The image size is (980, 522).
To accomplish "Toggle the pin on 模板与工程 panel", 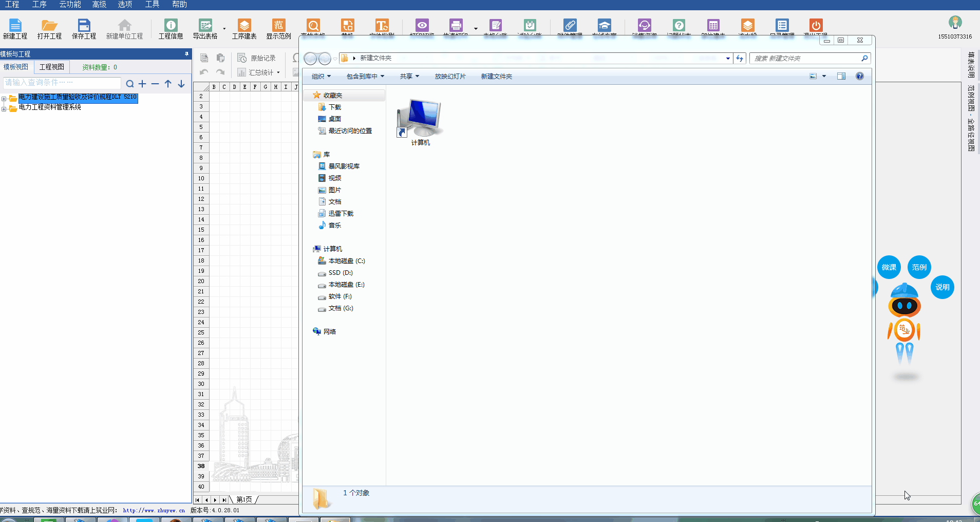I will pos(186,54).
